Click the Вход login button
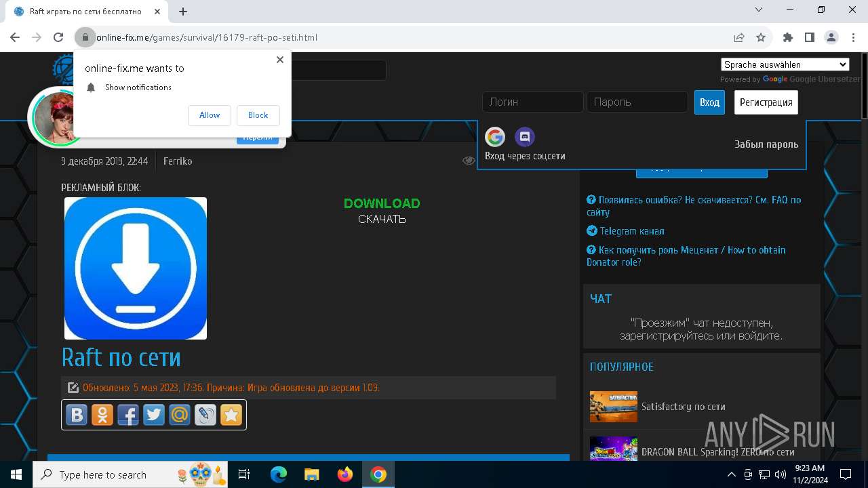The image size is (868, 488). (709, 102)
